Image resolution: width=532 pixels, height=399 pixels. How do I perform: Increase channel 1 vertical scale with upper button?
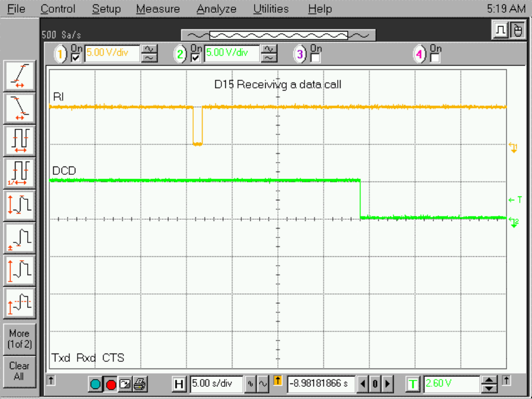coord(149,50)
